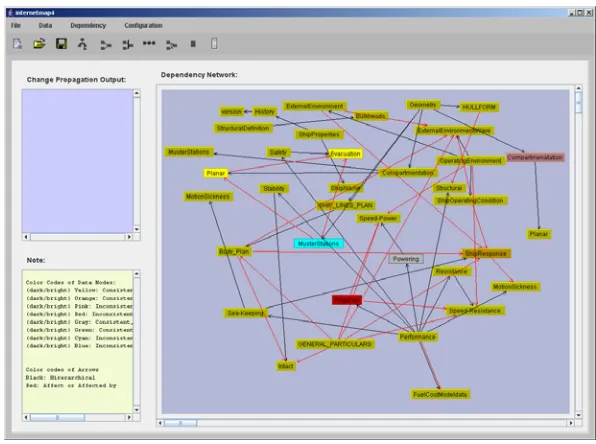This screenshot has height=444, width=596.
Task: Click the Note panel scroll-down arrow
Action: (x=137, y=410)
